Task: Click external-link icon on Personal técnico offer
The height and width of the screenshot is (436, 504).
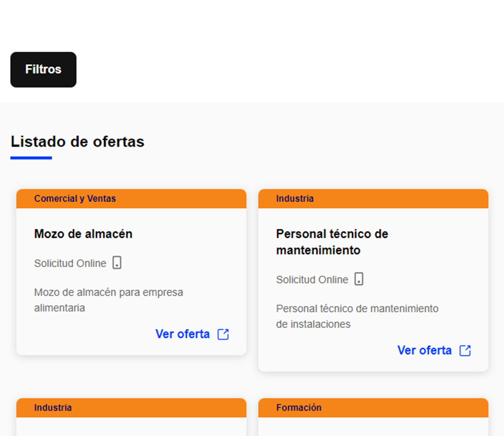Action: click(465, 350)
